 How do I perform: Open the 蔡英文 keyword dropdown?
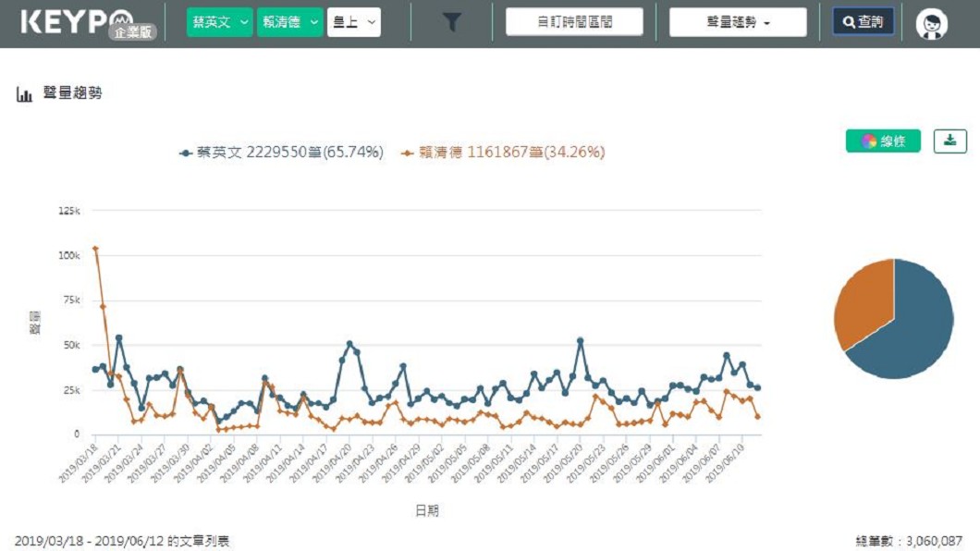[x=219, y=22]
